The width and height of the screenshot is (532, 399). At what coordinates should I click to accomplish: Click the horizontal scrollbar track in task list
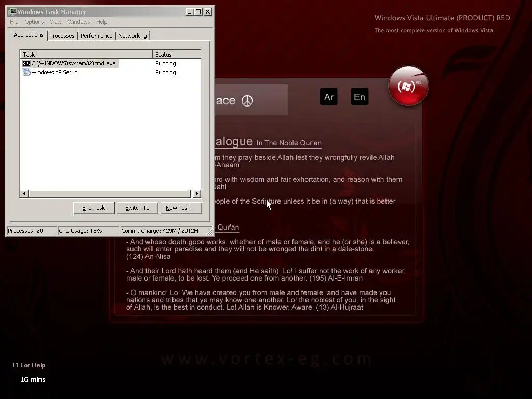pos(110,194)
